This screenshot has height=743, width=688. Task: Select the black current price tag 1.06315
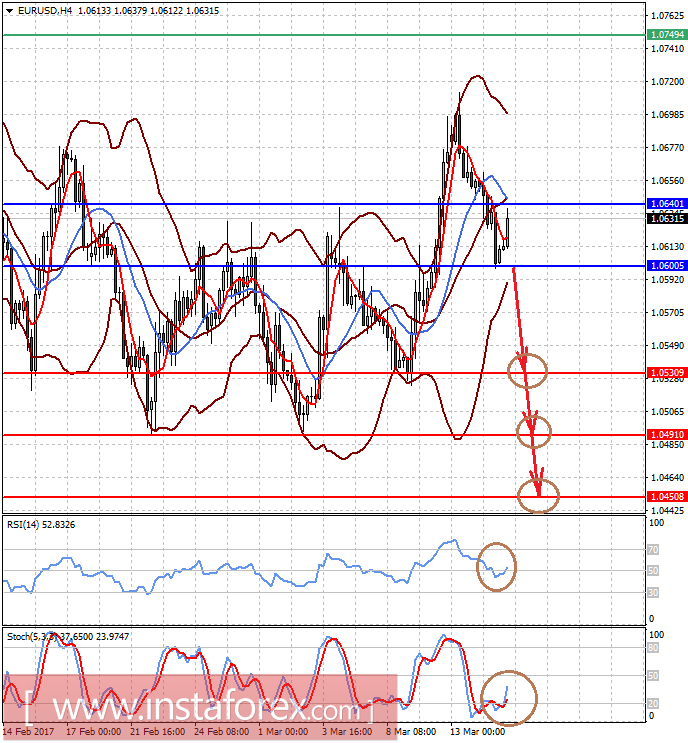point(667,218)
